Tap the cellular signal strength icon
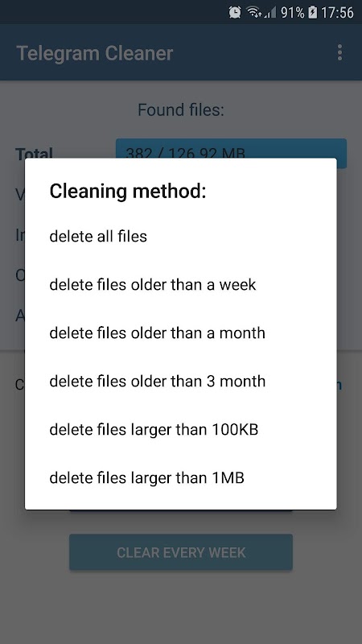Screen dimensions: 362x644 click(x=270, y=12)
